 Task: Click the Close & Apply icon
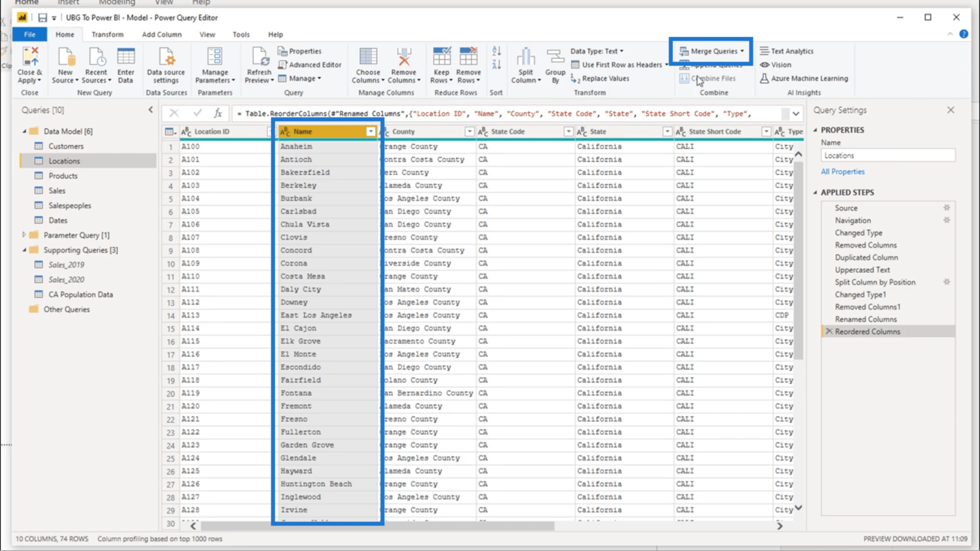30,57
